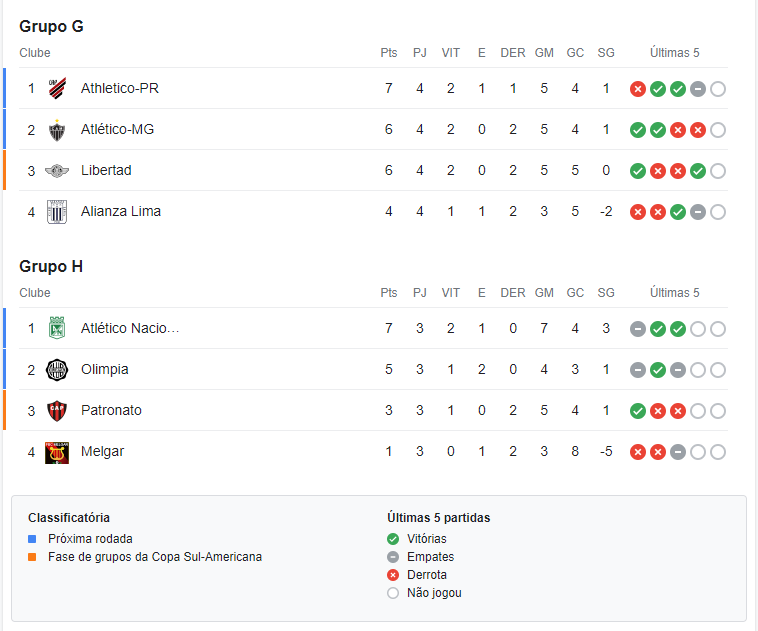Click the Melgar club logo
The image size is (758, 631).
pyautogui.click(x=57, y=453)
